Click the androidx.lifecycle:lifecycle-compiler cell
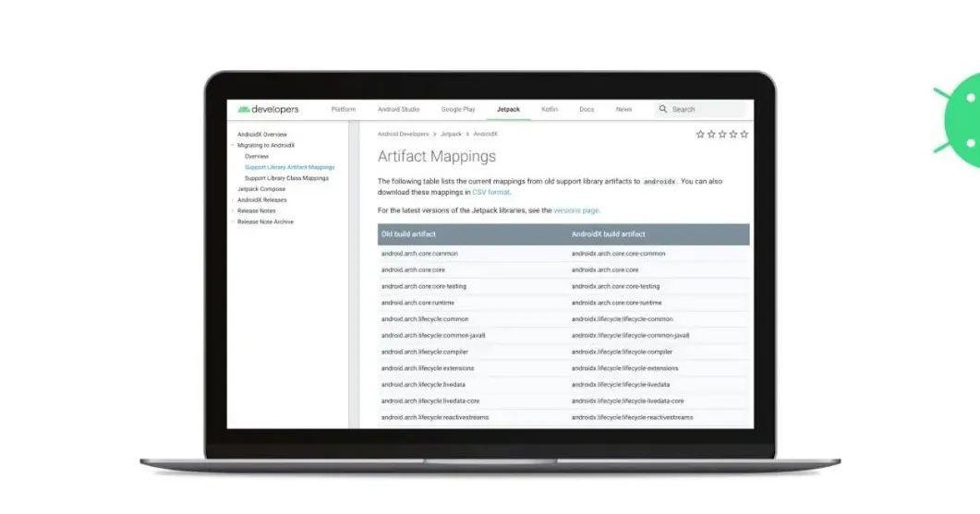This screenshot has height=514, width=980. pyautogui.click(x=622, y=352)
